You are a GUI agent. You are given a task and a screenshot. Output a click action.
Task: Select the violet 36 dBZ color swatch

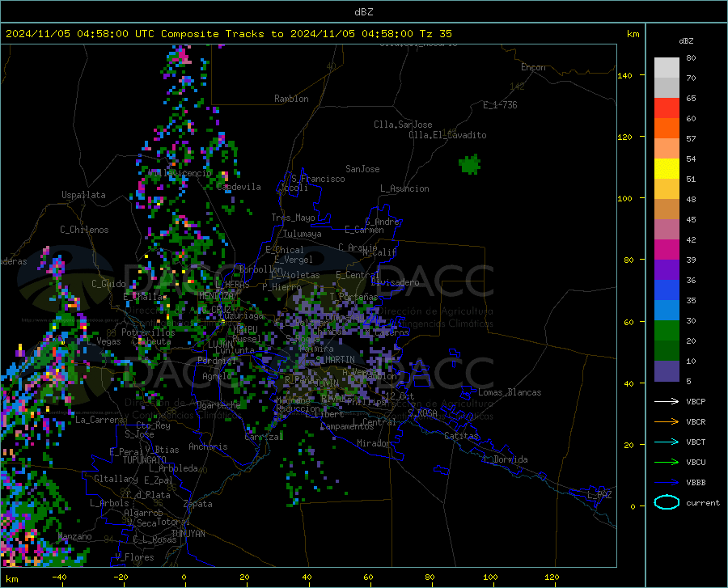click(667, 270)
